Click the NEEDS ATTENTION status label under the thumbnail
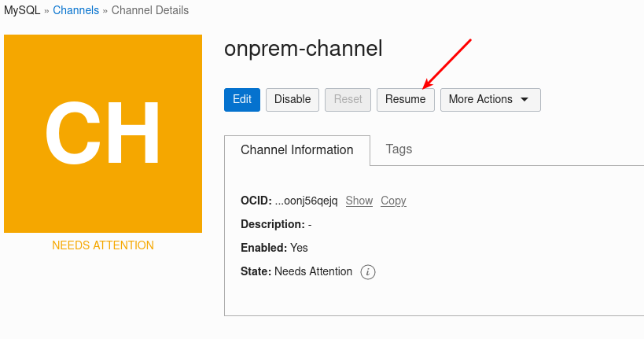Image resolution: width=644 pixels, height=339 pixels. click(103, 245)
